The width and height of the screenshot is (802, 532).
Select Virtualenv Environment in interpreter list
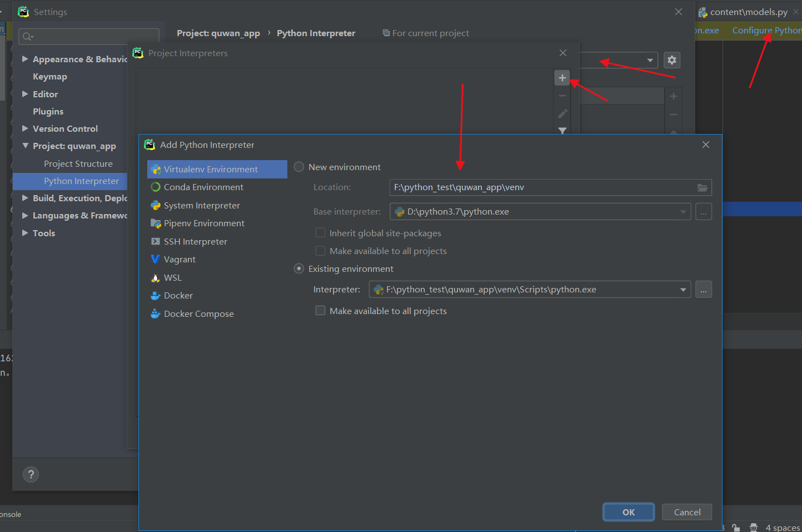217,169
